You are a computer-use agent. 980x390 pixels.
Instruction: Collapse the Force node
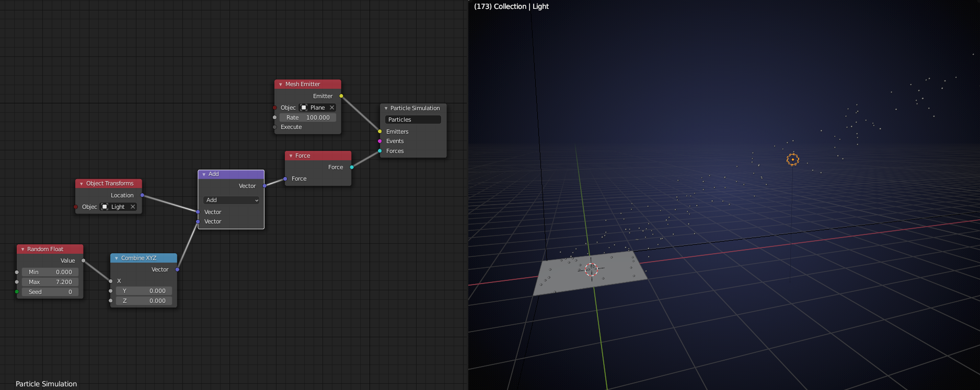291,156
